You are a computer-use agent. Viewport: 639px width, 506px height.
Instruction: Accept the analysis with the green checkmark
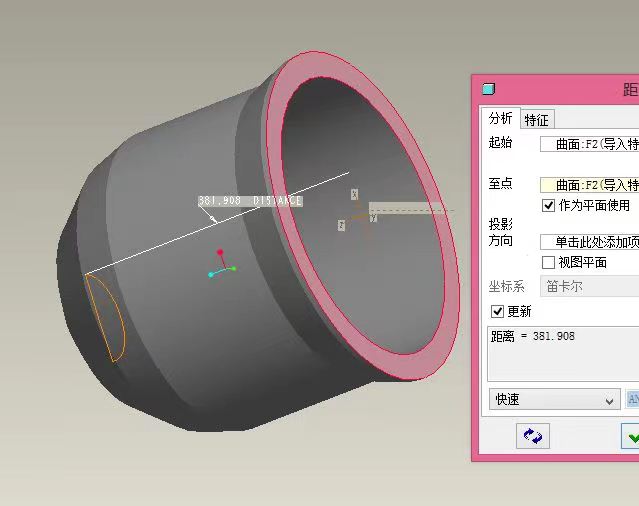(631, 436)
